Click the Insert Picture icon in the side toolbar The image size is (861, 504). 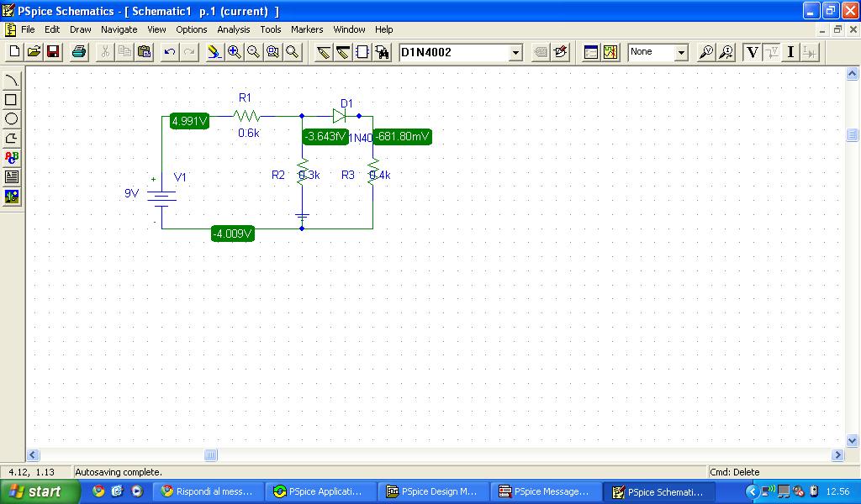tap(12, 197)
